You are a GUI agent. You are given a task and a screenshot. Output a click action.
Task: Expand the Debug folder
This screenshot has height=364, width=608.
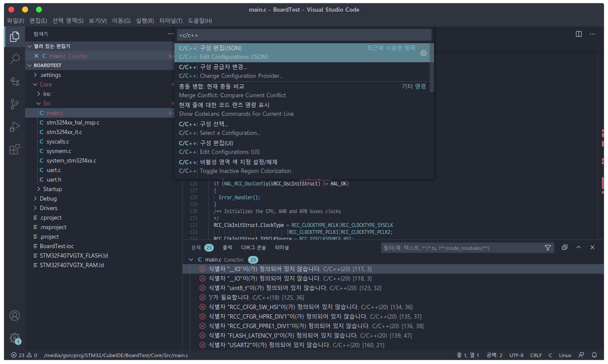point(35,198)
